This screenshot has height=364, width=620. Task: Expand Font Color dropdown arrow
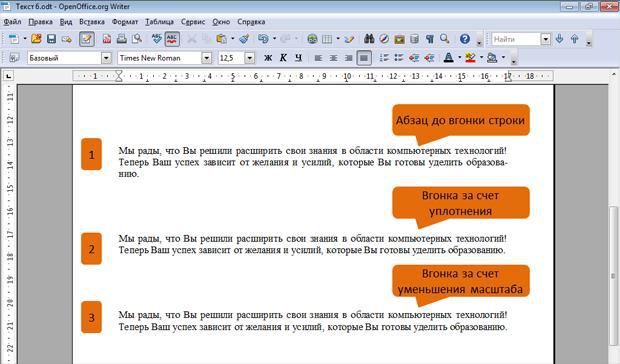point(459,58)
